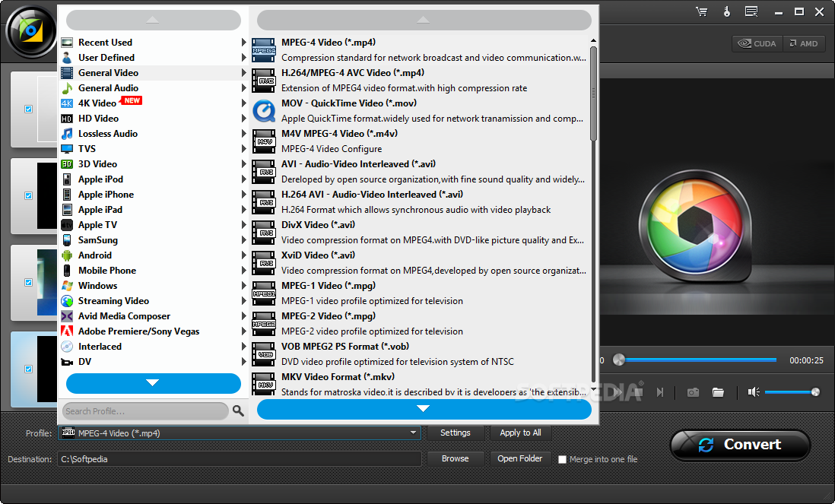The image size is (835, 504).
Task: Select the General Audio category
Action: (153, 88)
